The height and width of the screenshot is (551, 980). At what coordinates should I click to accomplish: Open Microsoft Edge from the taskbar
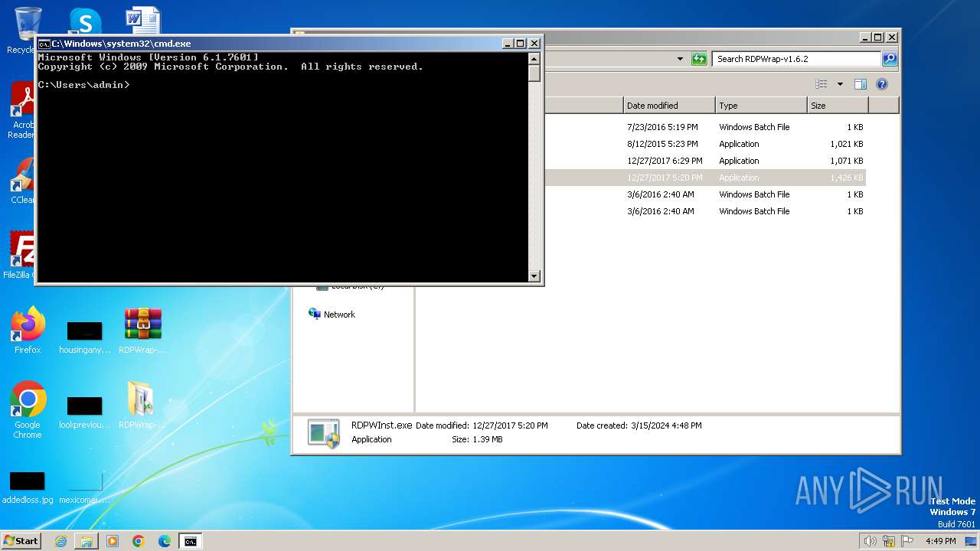coord(165,541)
